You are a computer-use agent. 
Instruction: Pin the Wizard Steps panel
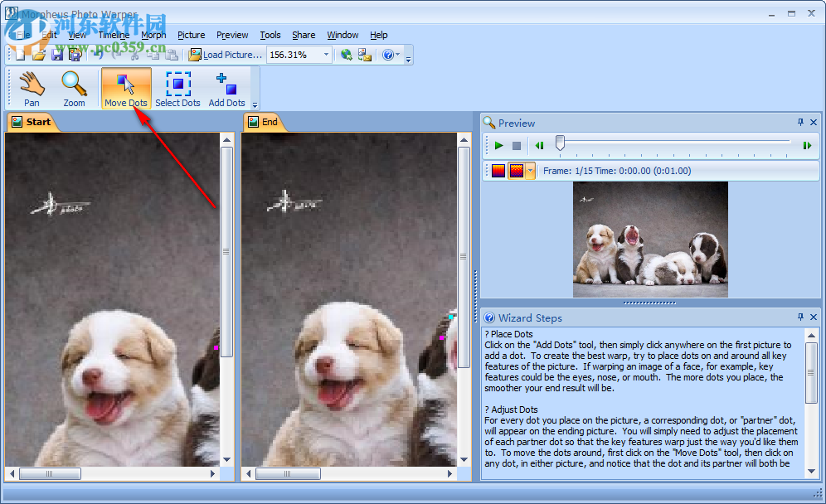[801, 317]
